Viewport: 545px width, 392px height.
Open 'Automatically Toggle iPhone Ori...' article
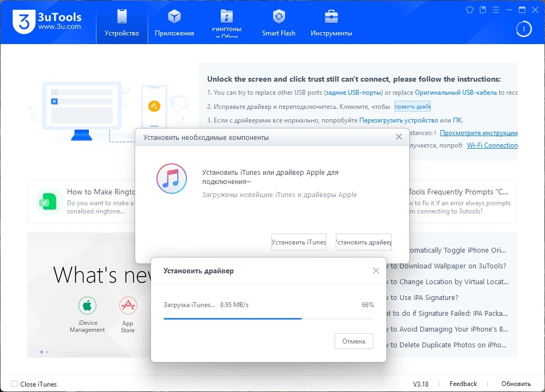(x=457, y=250)
